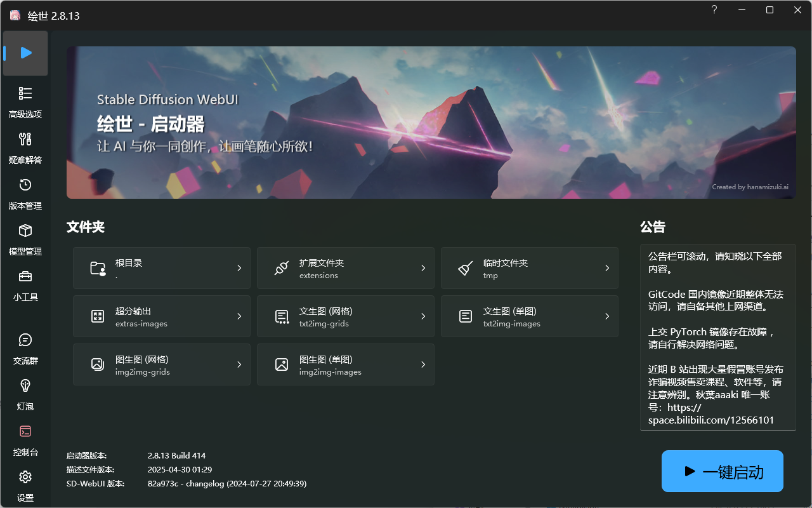The height and width of the screenshot is (508, 812).
Task: Click the 绘世 title bar app icon
Action: (x=15, y=15)
